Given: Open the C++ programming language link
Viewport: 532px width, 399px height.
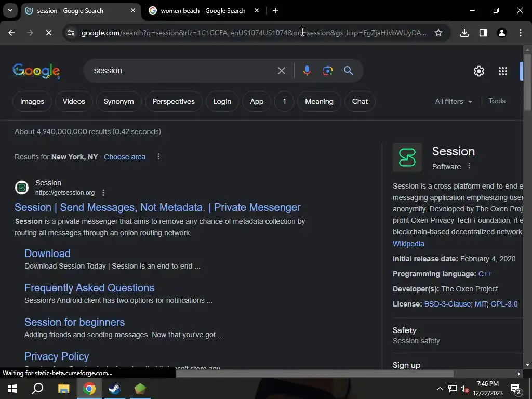Looking at the screenshot, I should click(x=485, y=274).
